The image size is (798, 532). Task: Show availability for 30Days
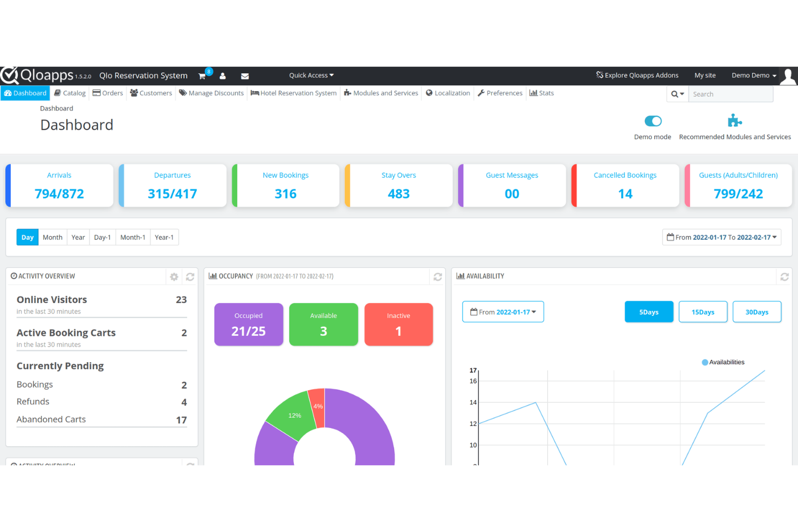(757, 312)
